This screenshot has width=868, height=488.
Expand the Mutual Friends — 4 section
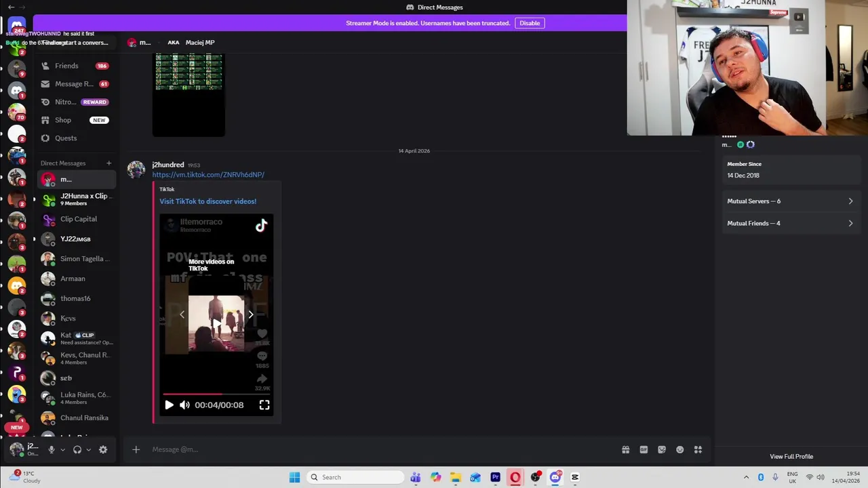(x=790, y=223)
